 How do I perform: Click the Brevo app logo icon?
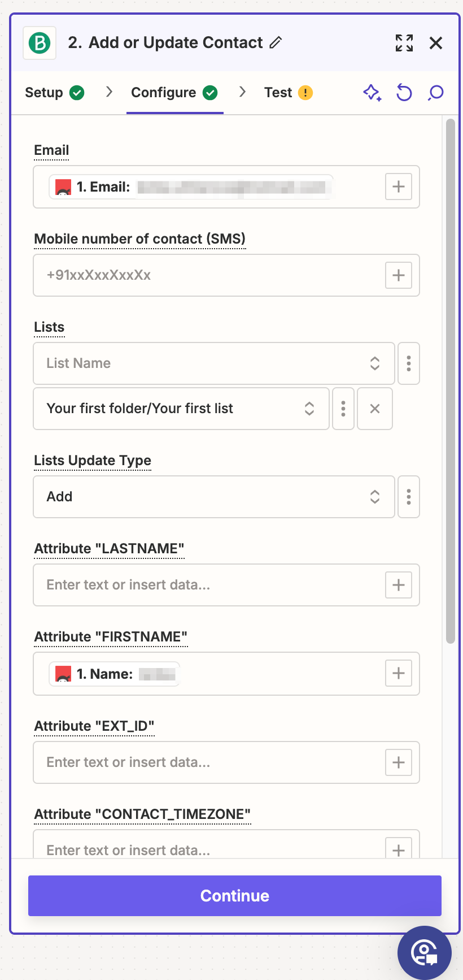pos(40,43)
